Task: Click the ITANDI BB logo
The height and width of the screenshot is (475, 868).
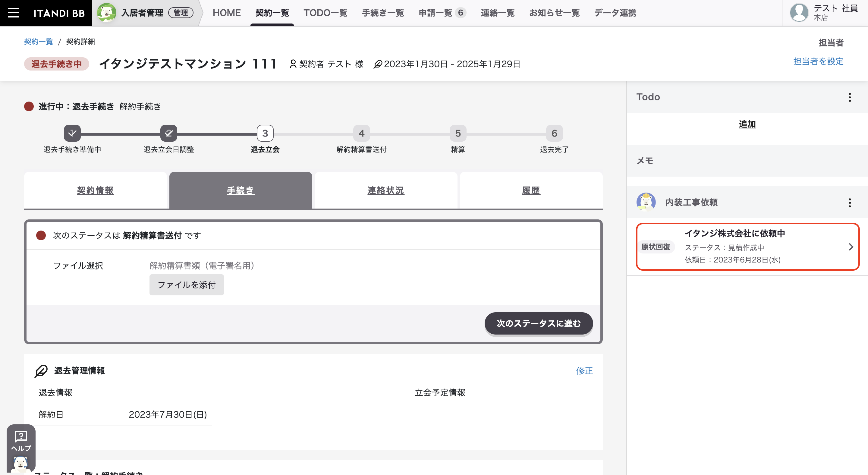Action: click(59, 13)
